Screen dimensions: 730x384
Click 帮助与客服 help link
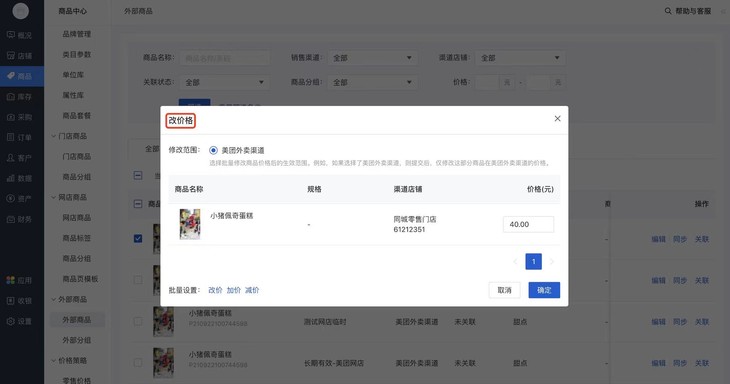(693, 11)
